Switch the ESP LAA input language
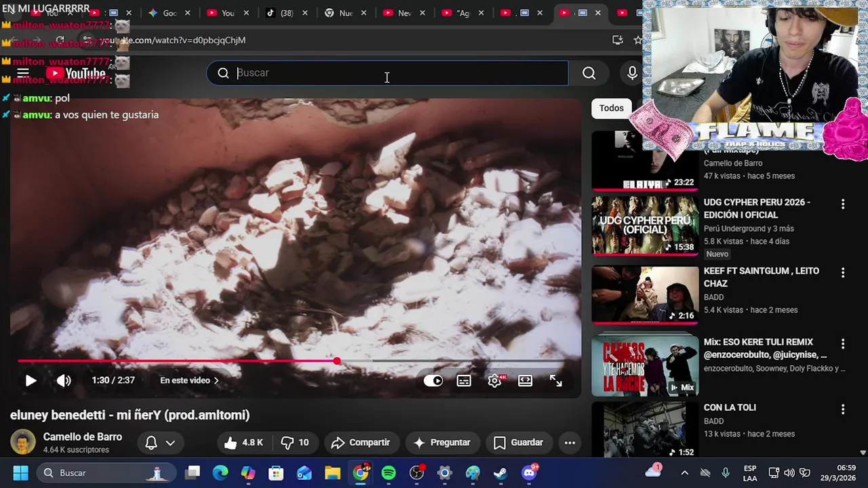868x488 pixels. [750, 473]
